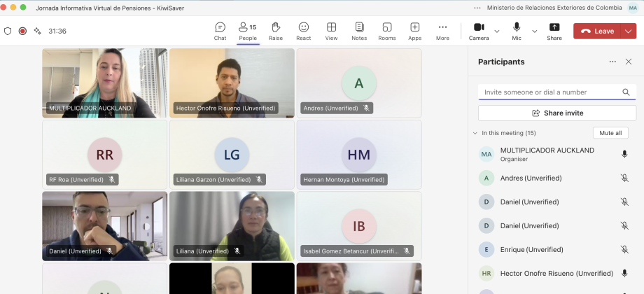This screenshot has width=644, height=294.
Task: Click the 31:36 meeting timer
Action: 57,31
